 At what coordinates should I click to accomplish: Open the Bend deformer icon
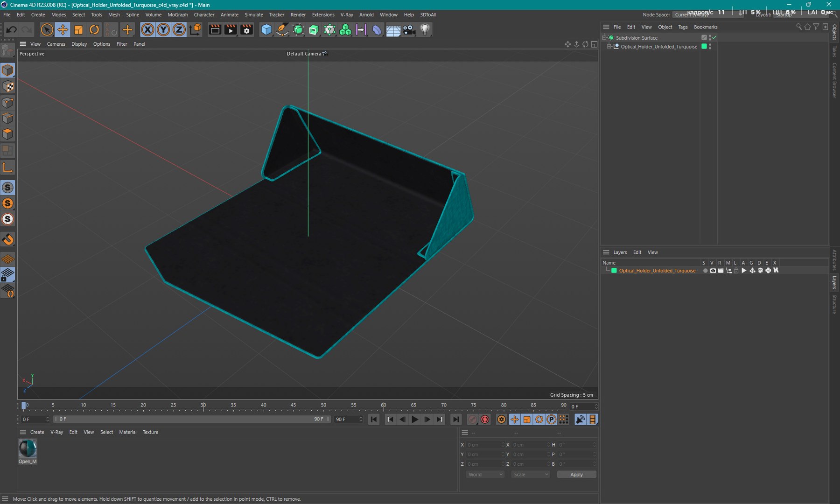point(377,30)
